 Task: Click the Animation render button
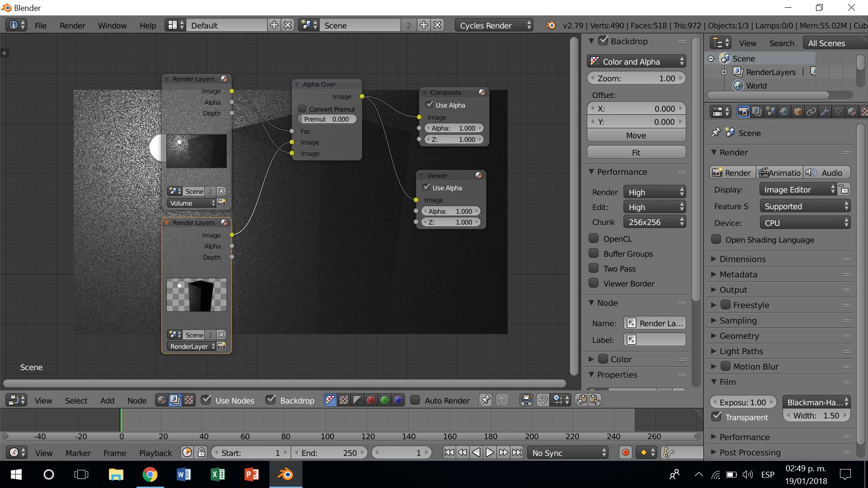click(x=779, y=172)
